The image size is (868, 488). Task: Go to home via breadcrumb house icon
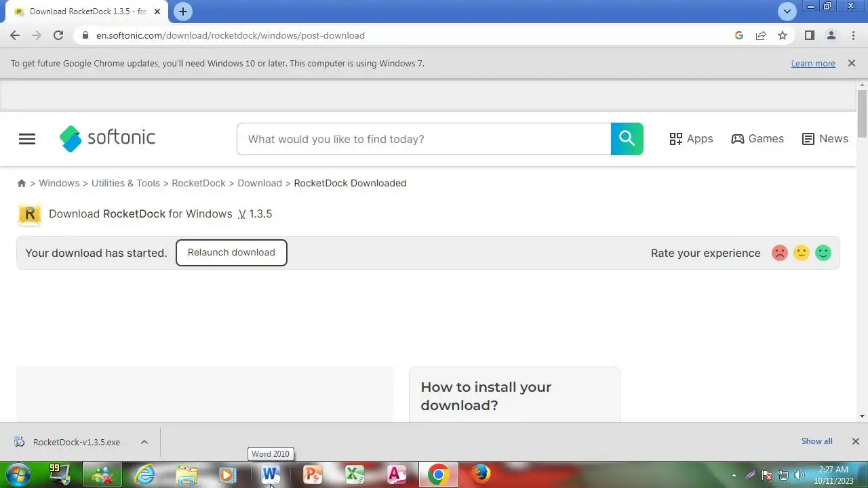[x=22, y=183]
